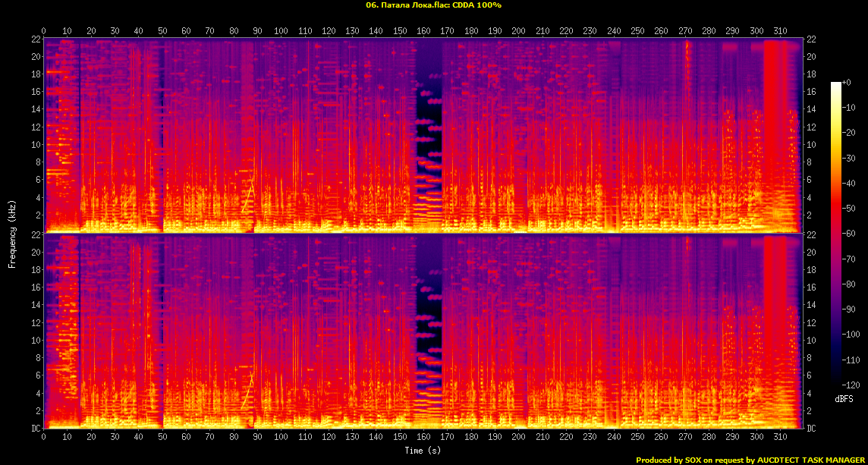The image size is (868, 465).
Task: Select the "-30" value on the color scale
Action: (848, 158)
